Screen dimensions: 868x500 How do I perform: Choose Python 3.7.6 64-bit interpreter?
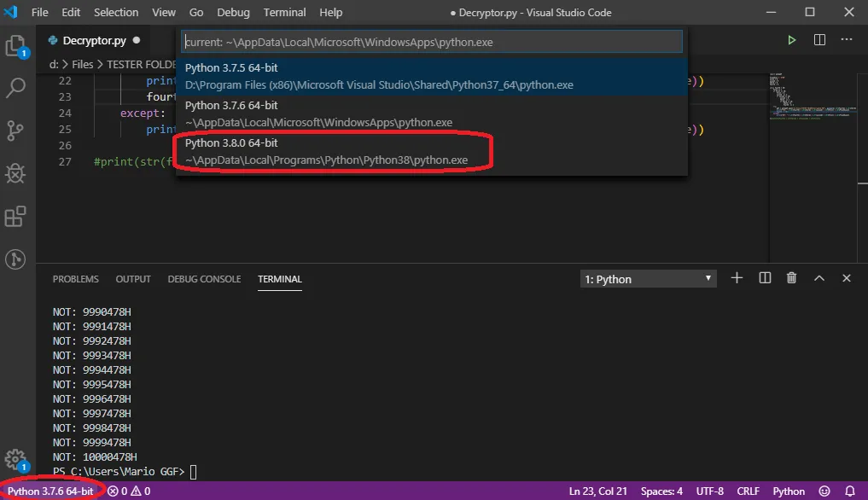(x=432, y=113)
